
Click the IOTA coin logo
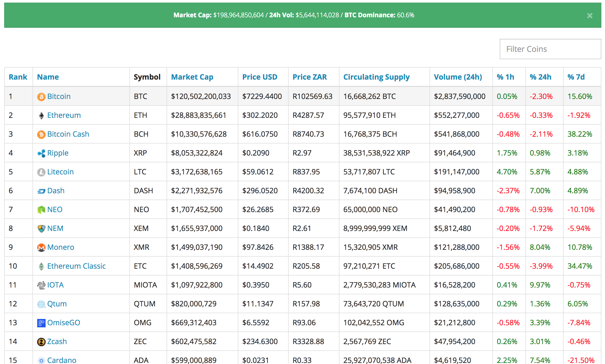41,285
